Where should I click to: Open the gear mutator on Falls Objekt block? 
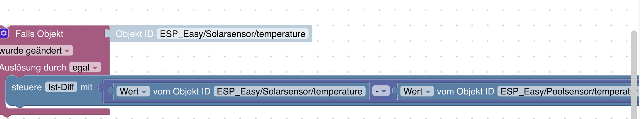[4, 34]
